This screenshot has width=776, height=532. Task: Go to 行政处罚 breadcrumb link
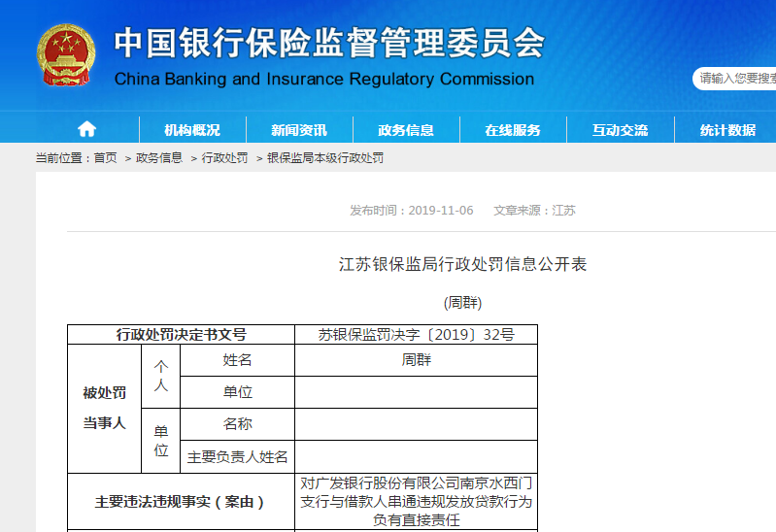224,158
